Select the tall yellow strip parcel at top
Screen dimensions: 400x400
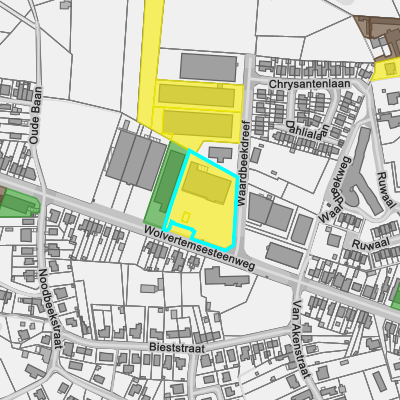pos(150,63)
